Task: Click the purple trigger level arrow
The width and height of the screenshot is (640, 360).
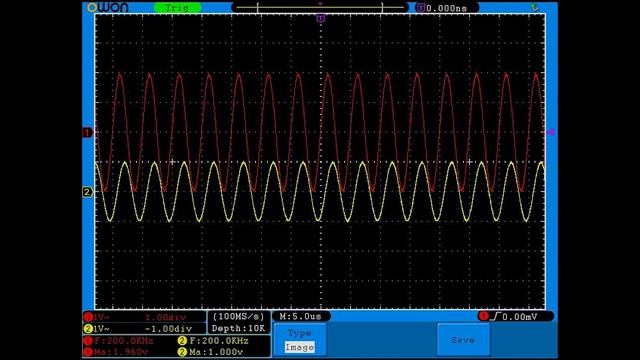Action: tap(550, 132)
